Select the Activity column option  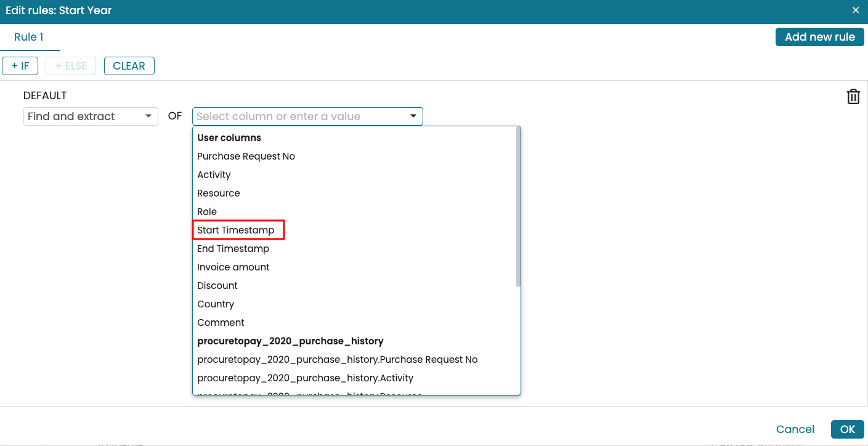tap(214, 175)
